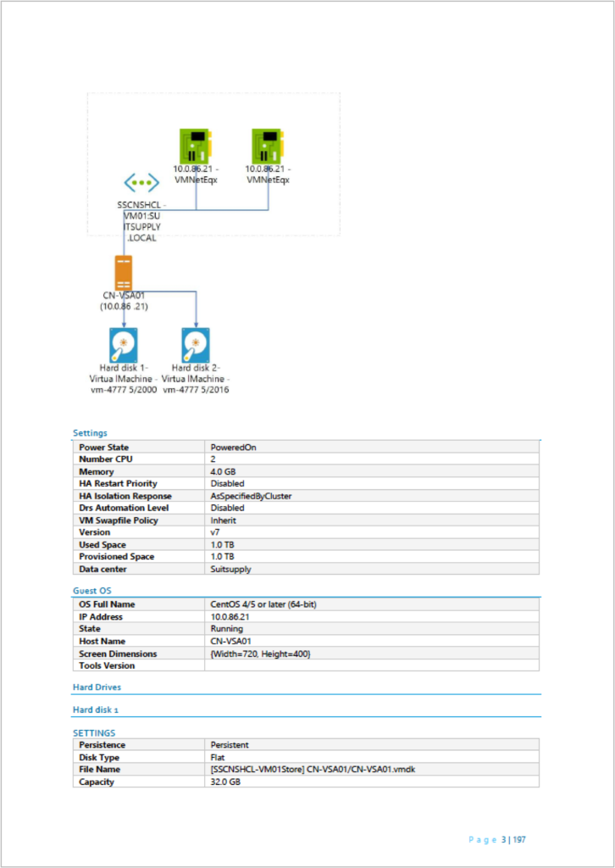
Task: Select the Number CPU label cell
Action: pos(139,459)
